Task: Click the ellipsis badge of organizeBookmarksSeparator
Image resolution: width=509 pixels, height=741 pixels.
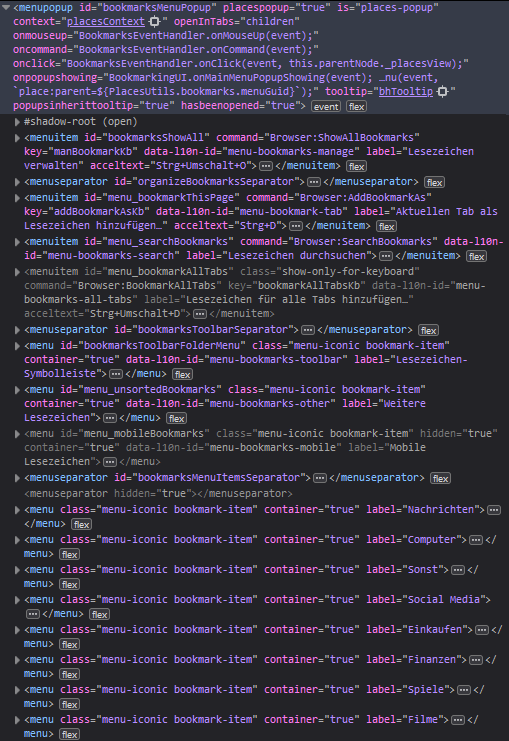Action: 314,182
